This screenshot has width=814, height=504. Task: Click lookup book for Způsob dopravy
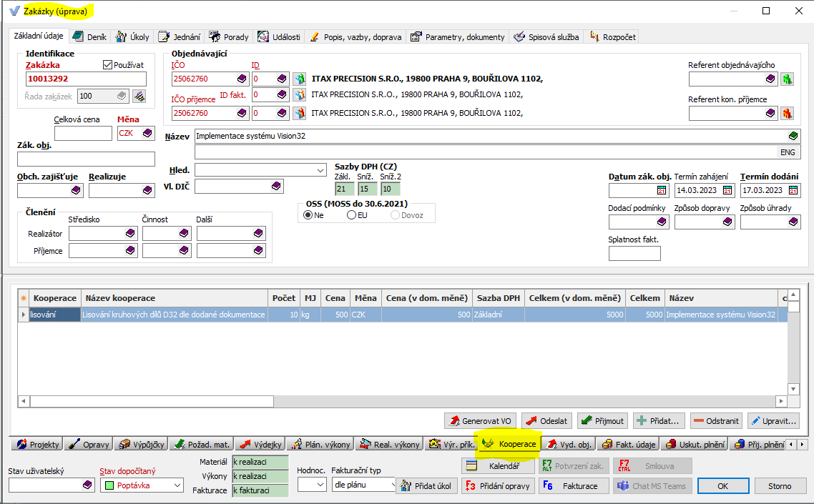coord(728,222)
